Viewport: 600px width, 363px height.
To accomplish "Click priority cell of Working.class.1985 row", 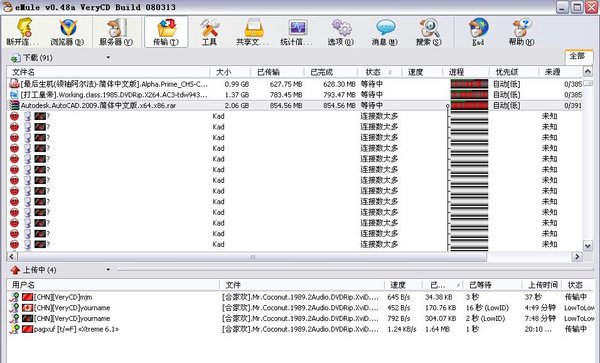I will tap(507, 95).
